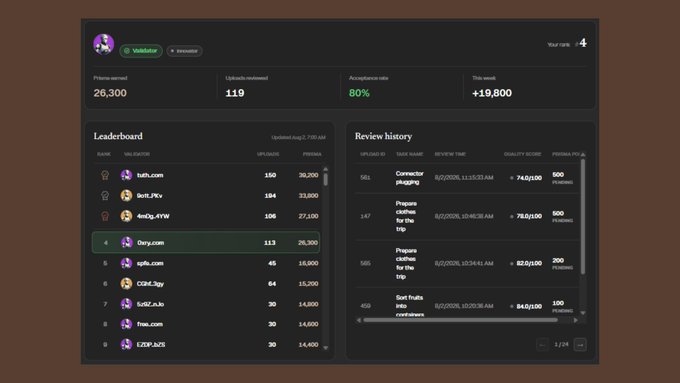Screen dimensions: 680x383
Task: Click the leaderboard scroll-up arrow
Action: [x=326, y=169]
